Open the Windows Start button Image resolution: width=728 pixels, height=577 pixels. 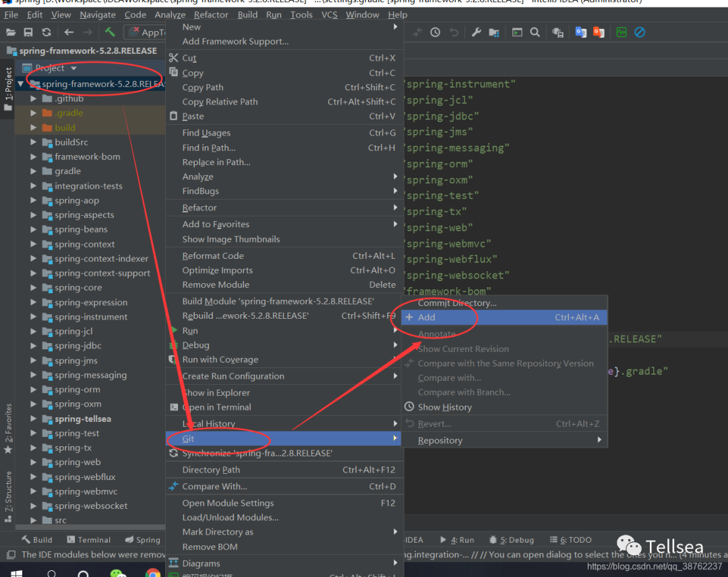click(17, 573)
